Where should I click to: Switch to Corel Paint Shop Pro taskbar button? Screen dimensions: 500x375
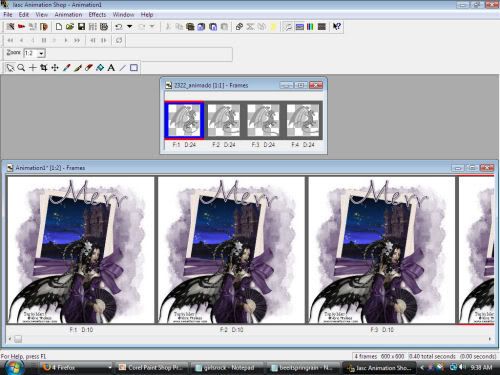pyautogui.click(x=152, y=368)
